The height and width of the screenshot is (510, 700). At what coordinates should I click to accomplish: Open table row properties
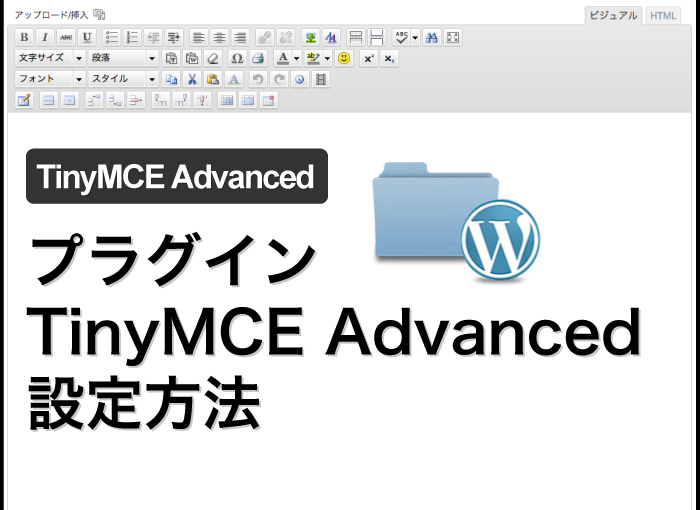click(x=49, y=100)
